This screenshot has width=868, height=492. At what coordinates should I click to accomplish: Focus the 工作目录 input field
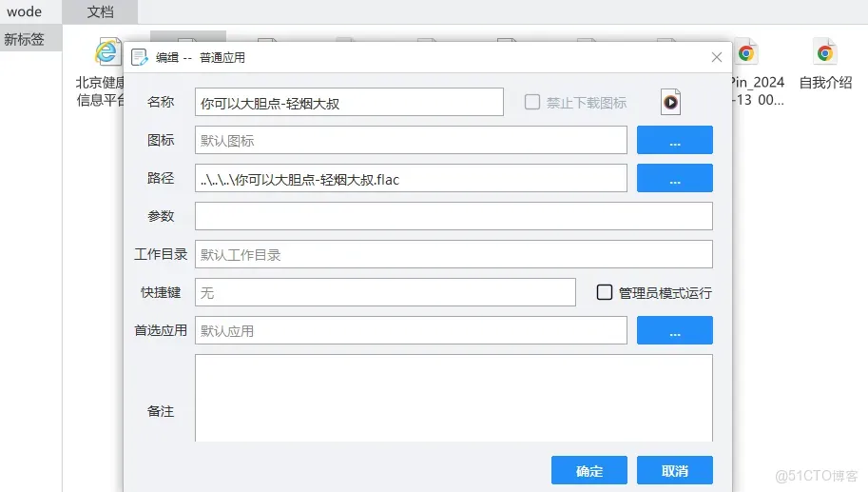453,254
